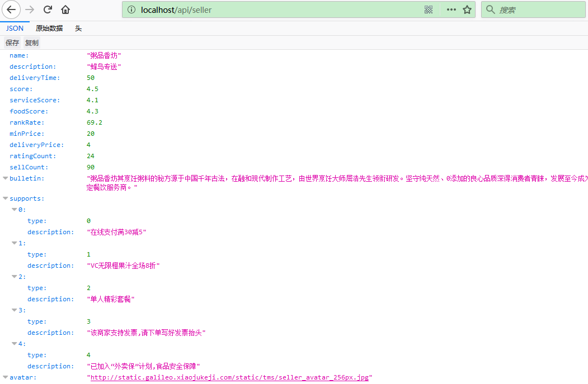This screenshot has height=384, width=588.
Task: Bookmark this page with star icon
Action: [467, 10]
